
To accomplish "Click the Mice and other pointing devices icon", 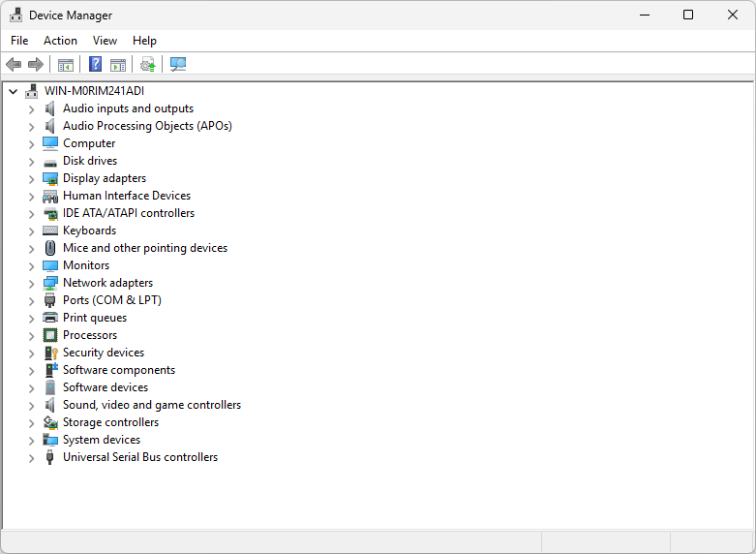I will click(50, 248).
